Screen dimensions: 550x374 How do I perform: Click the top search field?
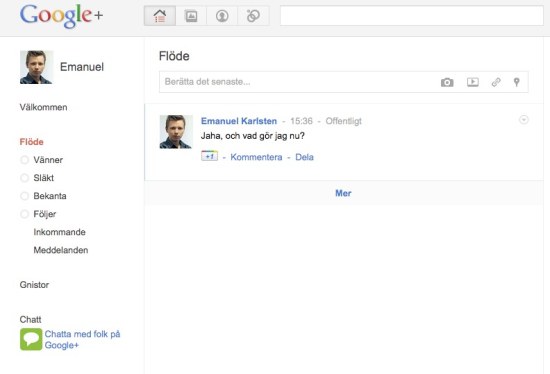pos(412,16)
